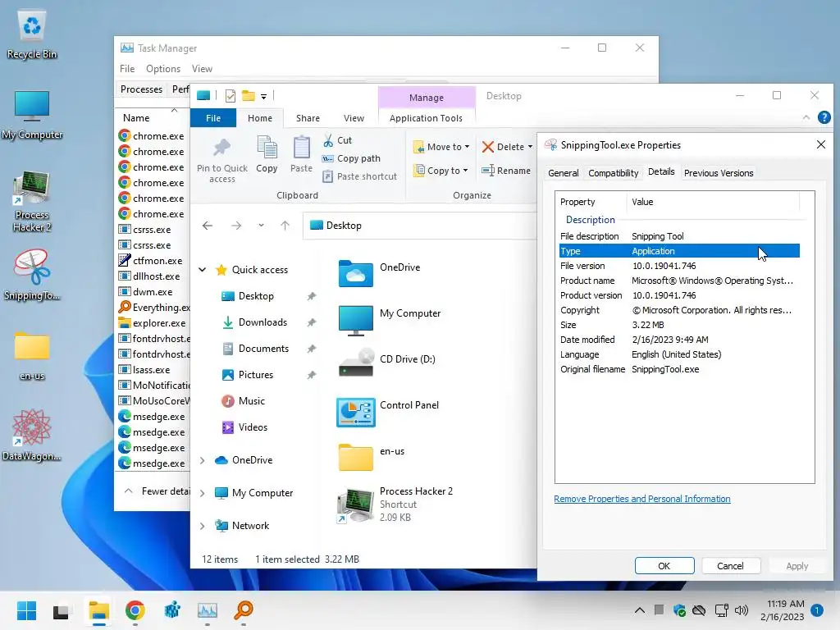Select My Computer in the file list
Image resolution: width=840 pixels, height=630 pixels.
tap(390, 319)
